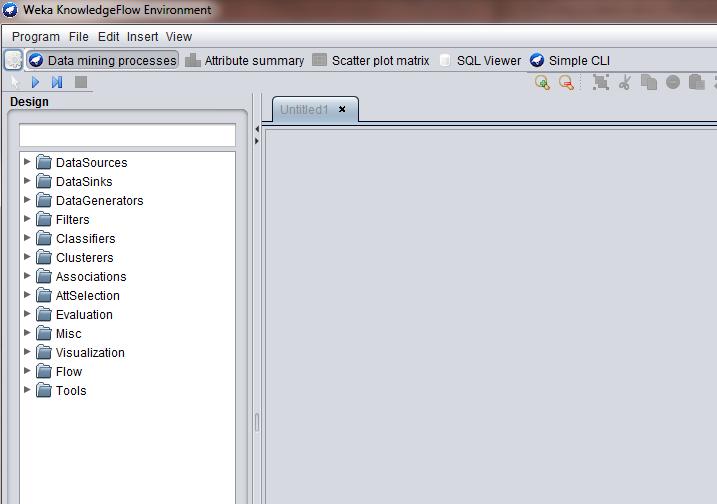Expand the Misc folder arrow
Image resolution: width=717 pixels, height=504 pixels.
[27, 332]
